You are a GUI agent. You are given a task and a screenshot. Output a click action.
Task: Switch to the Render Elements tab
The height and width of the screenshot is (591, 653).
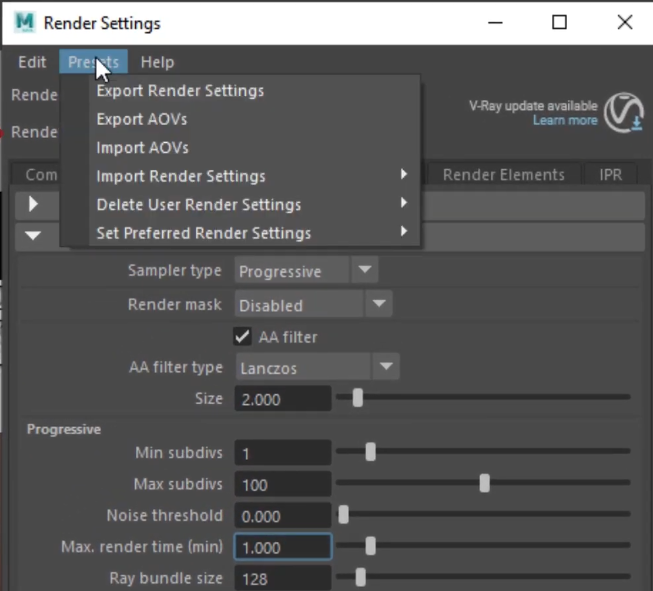pyautogui.click(x=503, y=175)
